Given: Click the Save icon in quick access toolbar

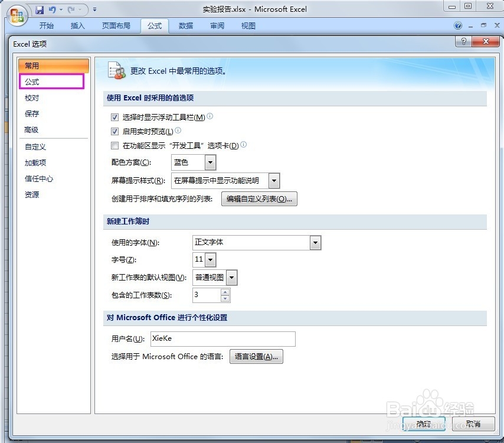Looking at the screenshot, I should point(40,10).
